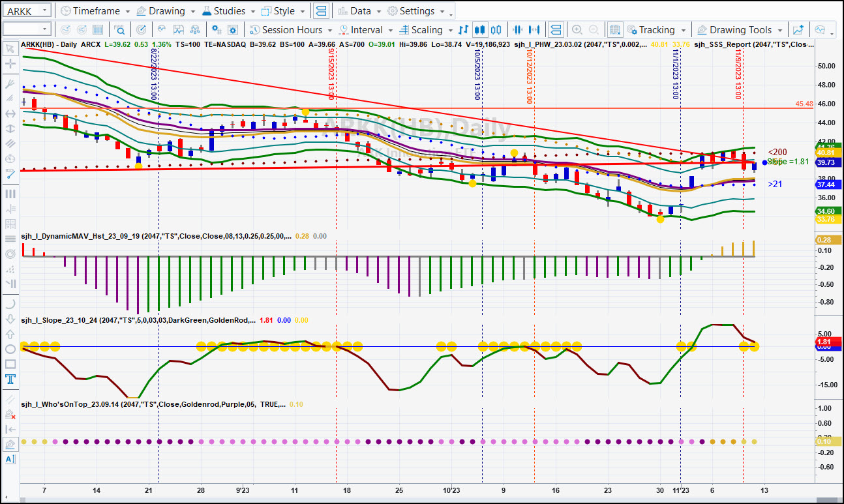
Task: Open the Studies dropdown menu
Action: coord(229,11)
